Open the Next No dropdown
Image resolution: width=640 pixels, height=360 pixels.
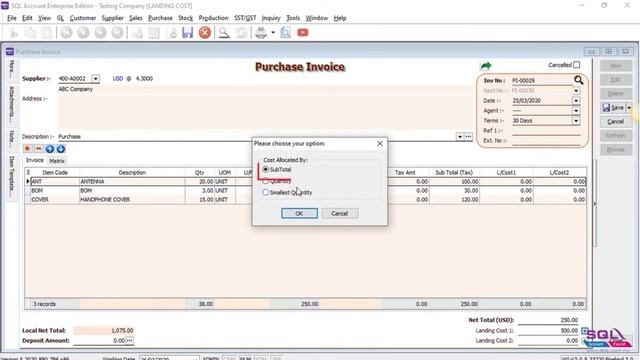coord(576,91)
